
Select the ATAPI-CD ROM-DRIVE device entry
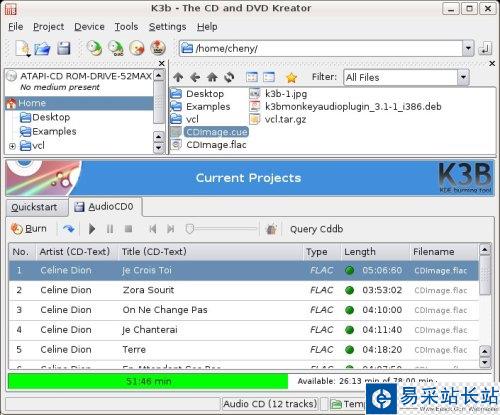coord(79,81)
